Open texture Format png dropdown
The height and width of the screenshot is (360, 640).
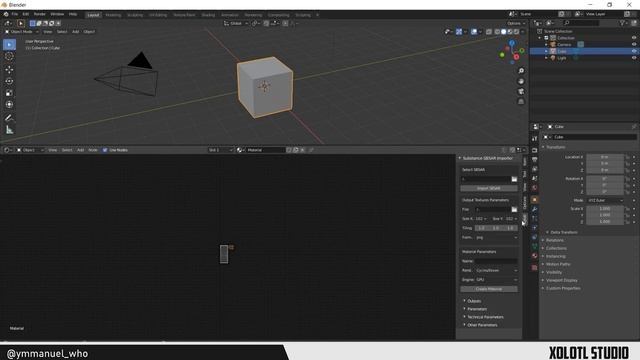coord(496,237)
